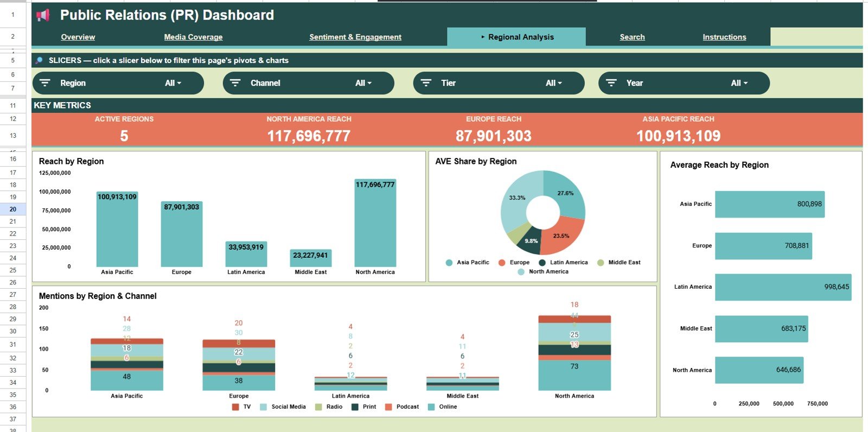Select the Regional Analysis tab
The width and height of the screenshot is (868, 432).
(516, 37)
